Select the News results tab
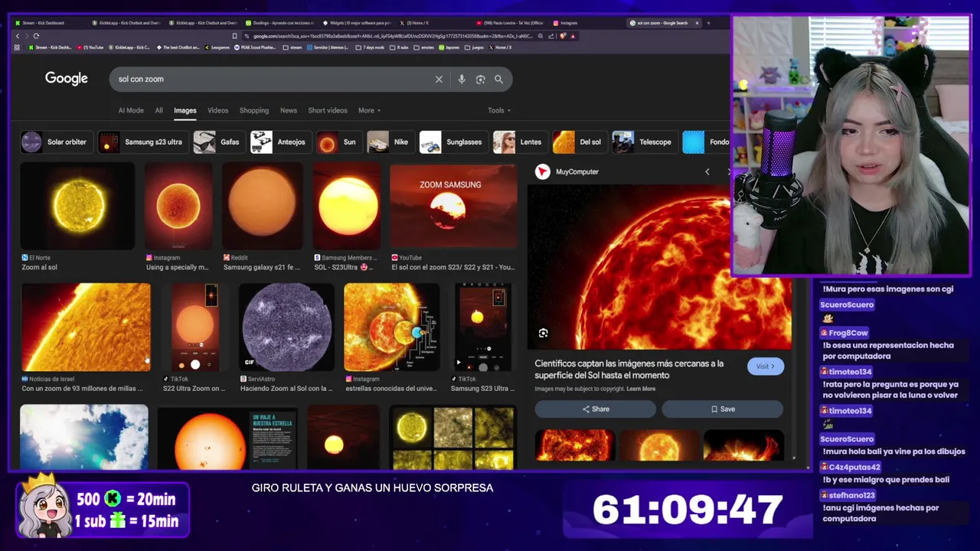The width and height of the screenshot is (980, 551). (x=289, y=110)
